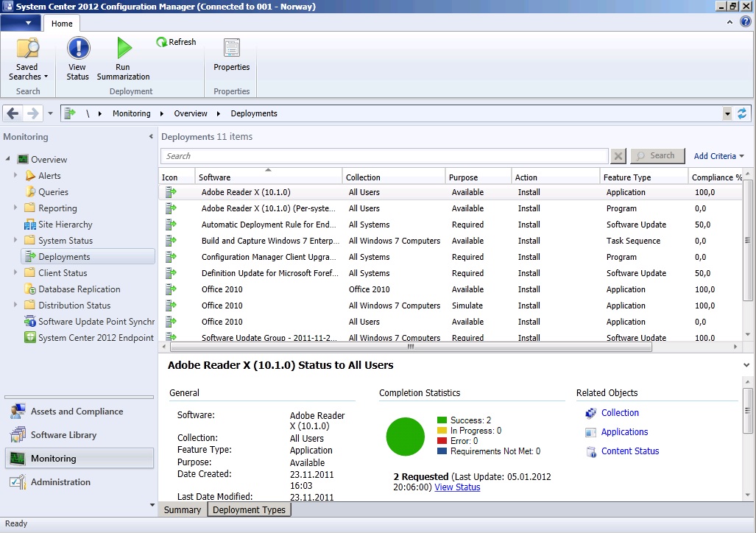Open the Saved Searches menu

coord(28,59)
